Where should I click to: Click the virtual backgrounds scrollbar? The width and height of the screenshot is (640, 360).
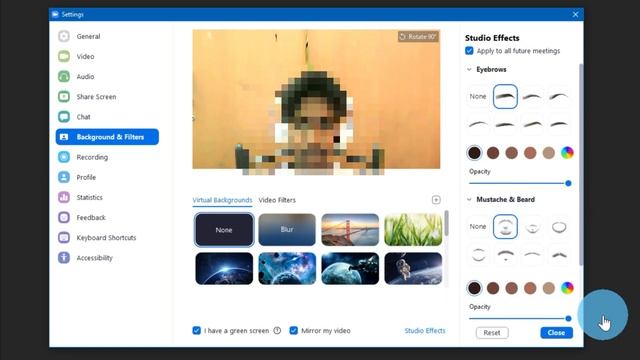click(x=447, y=223)
